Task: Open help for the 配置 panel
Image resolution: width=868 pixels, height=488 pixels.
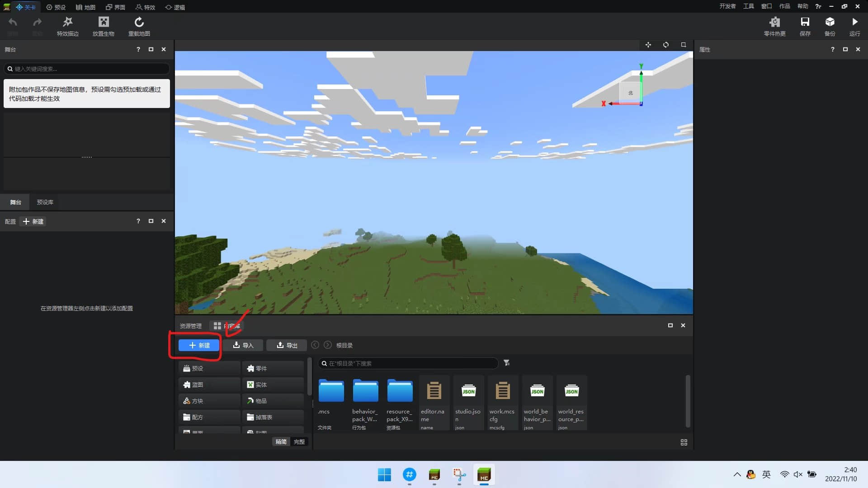Action: point(138,221)
